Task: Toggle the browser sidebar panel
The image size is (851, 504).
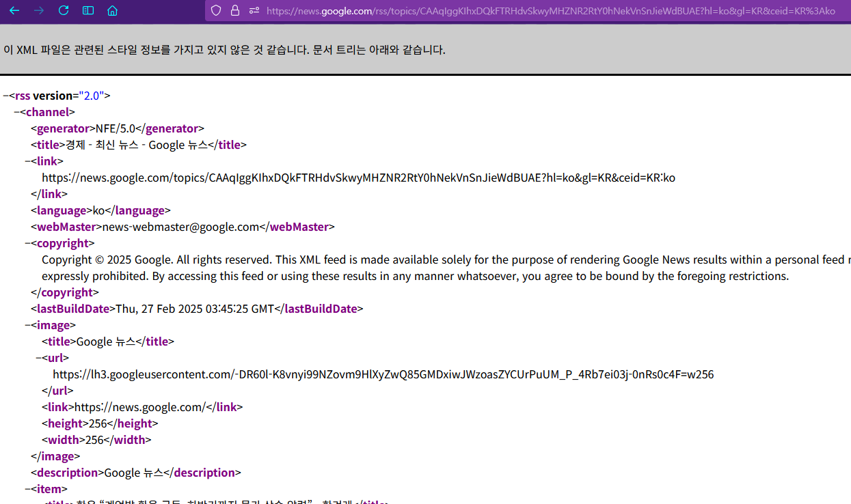Action: [x=88, y=10]
